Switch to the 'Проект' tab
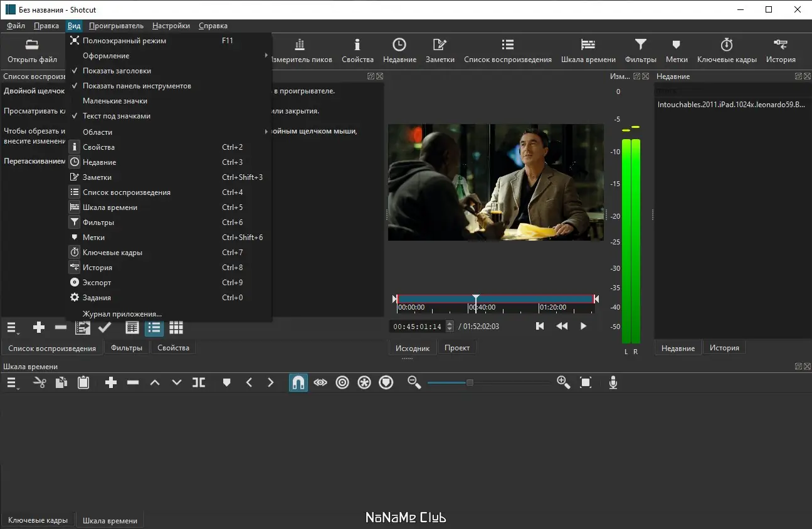The image size is (812, 529). point(457,348)
